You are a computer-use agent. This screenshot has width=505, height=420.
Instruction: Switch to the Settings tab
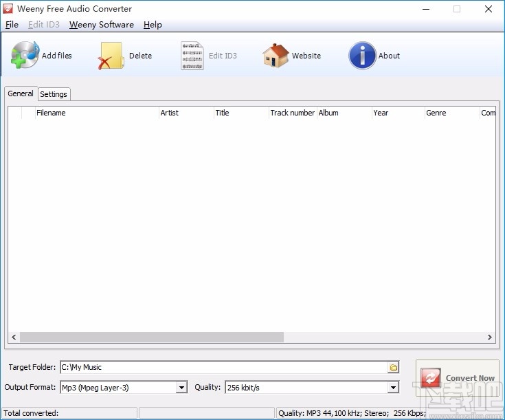coord(54,94)
